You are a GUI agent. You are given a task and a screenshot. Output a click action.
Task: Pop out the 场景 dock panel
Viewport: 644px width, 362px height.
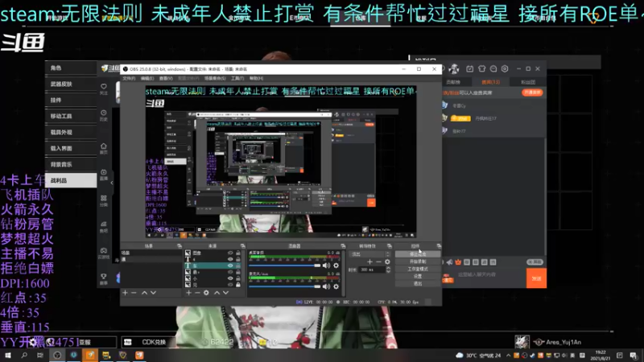pyautogui.click(x=180, y=246)
